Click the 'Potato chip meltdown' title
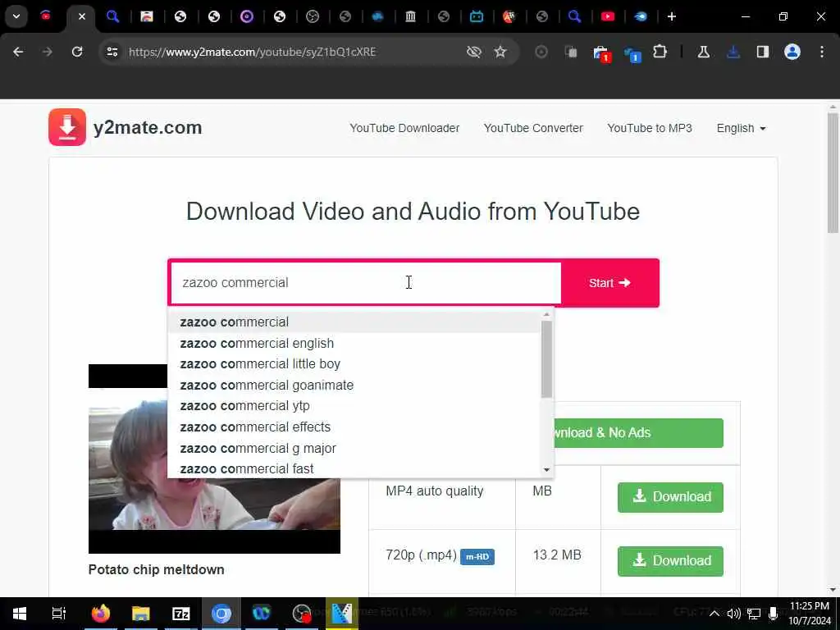This screenshot has width=840, height=630. [157, 569]
